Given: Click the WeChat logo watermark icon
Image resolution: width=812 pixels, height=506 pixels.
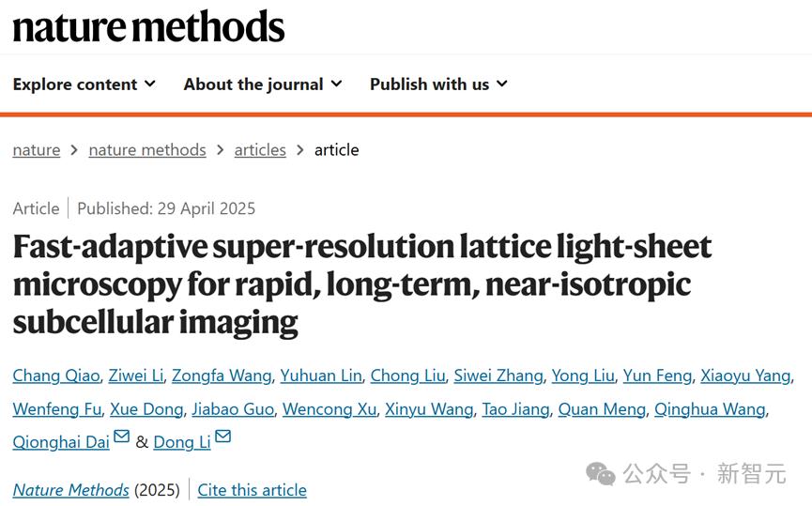Looking at the screenshot, I should (601, 473).
